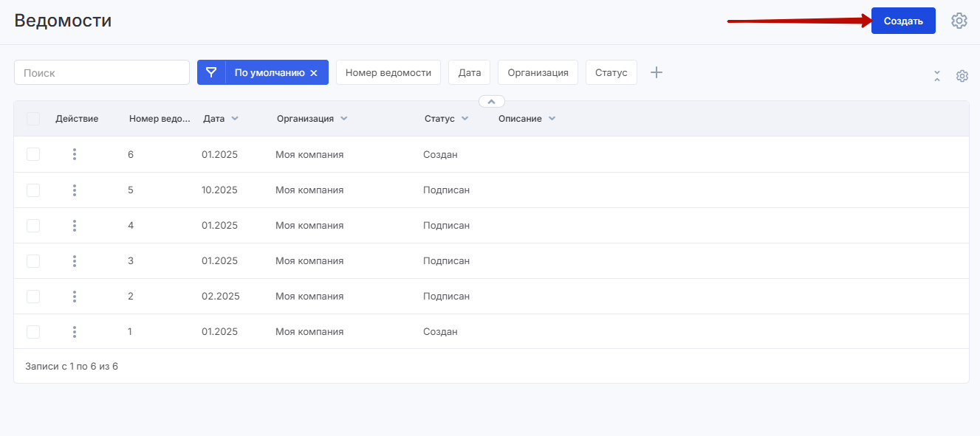Expand Дата column sort dropdown
Image resolution: width=980 pixels, height=436 pixels.
235,119
